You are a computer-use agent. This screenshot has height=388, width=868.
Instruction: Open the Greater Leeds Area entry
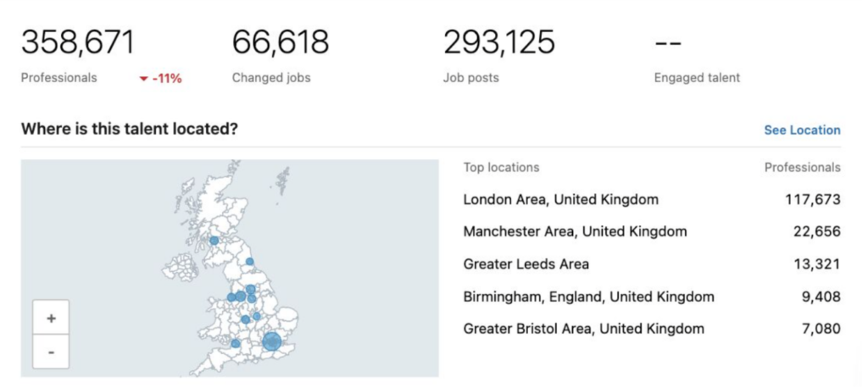[652, 264]
